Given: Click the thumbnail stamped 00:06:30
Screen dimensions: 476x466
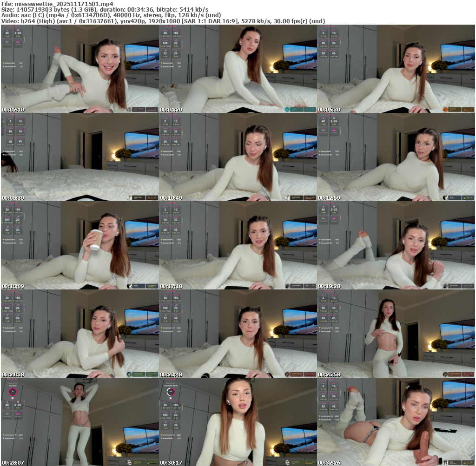Looking at the screenshot, I should click(396, 69).
